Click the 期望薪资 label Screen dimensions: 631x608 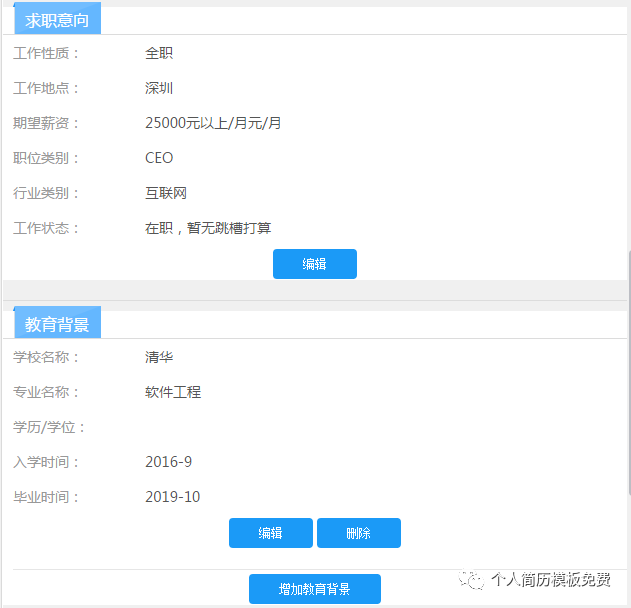tap(45, 123)
